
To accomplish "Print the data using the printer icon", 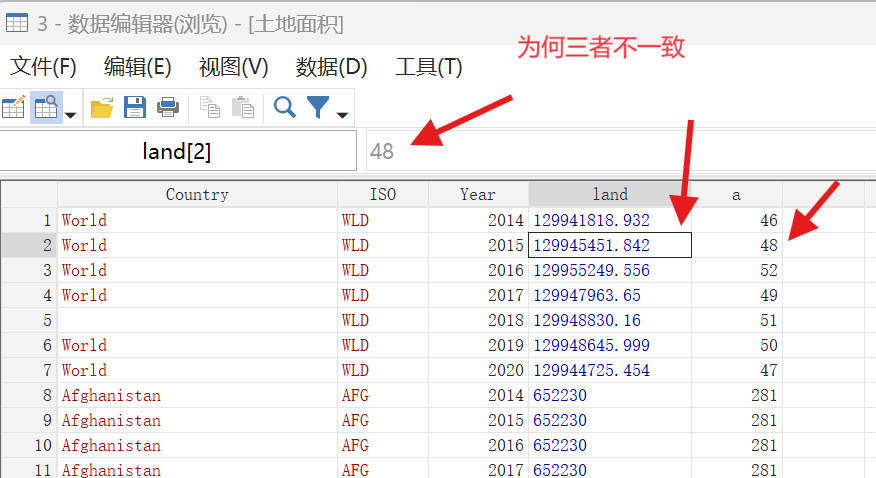I will [x=168, y=107].
